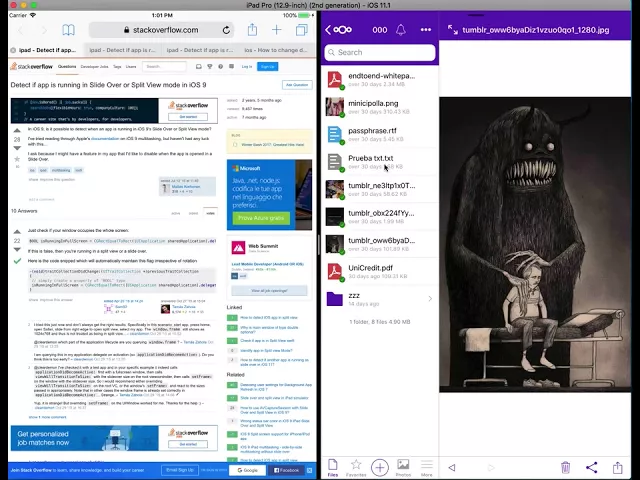Open endtoend-whitepa... PDF file
640x480 pixels.
click(380, 80)
